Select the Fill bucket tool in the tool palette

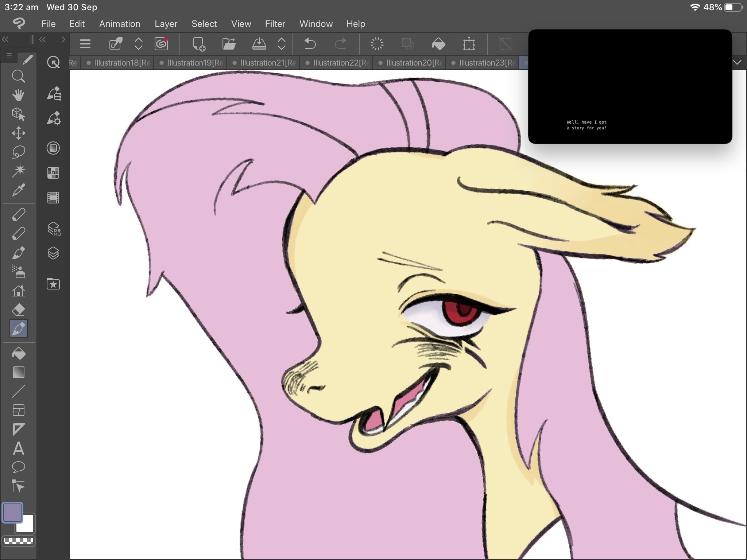pyautogui.click(x=18, y=353)
